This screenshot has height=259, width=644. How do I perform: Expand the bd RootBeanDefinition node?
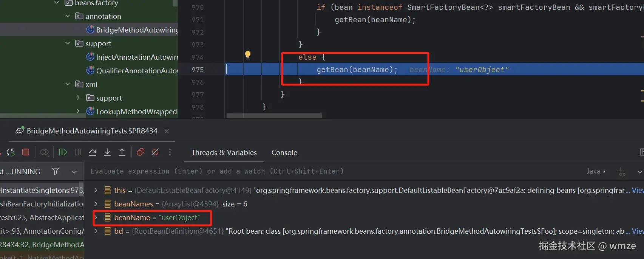(x=96, y=231)
